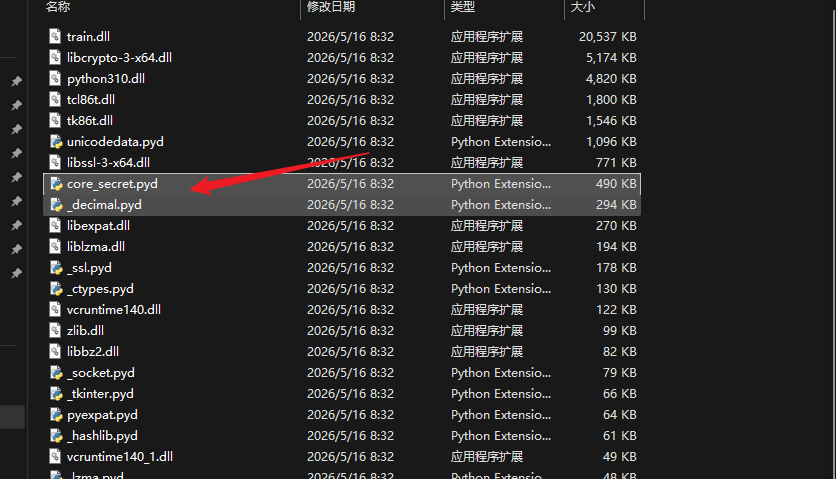Select the _hashlib.pyd Python icon
Image resolution: width=836 pixels, height=479 pixels.
tap(56, 436)
